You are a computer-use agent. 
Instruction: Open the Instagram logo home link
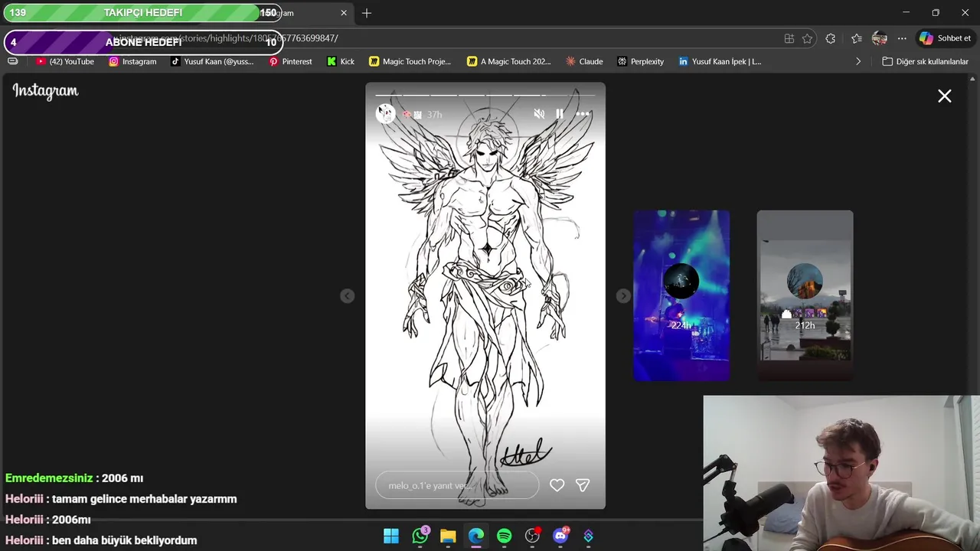(x=45, y=91)
